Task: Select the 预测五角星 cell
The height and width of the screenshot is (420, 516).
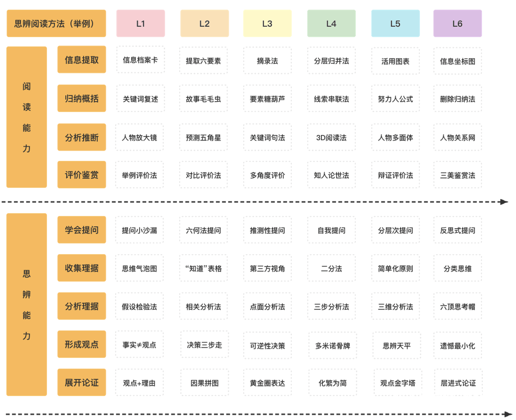Action: click(x=204, y=137)
